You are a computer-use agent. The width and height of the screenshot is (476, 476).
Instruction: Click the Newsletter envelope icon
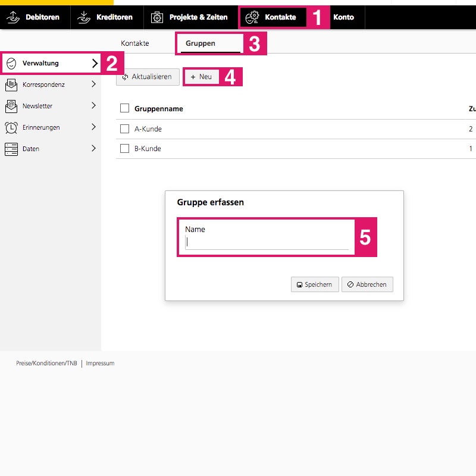coord(11,106)
